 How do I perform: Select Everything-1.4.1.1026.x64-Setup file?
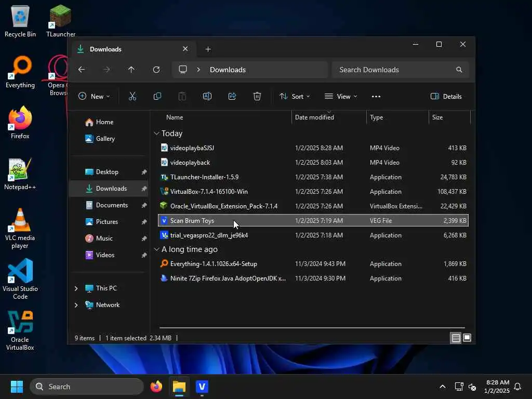313,263
